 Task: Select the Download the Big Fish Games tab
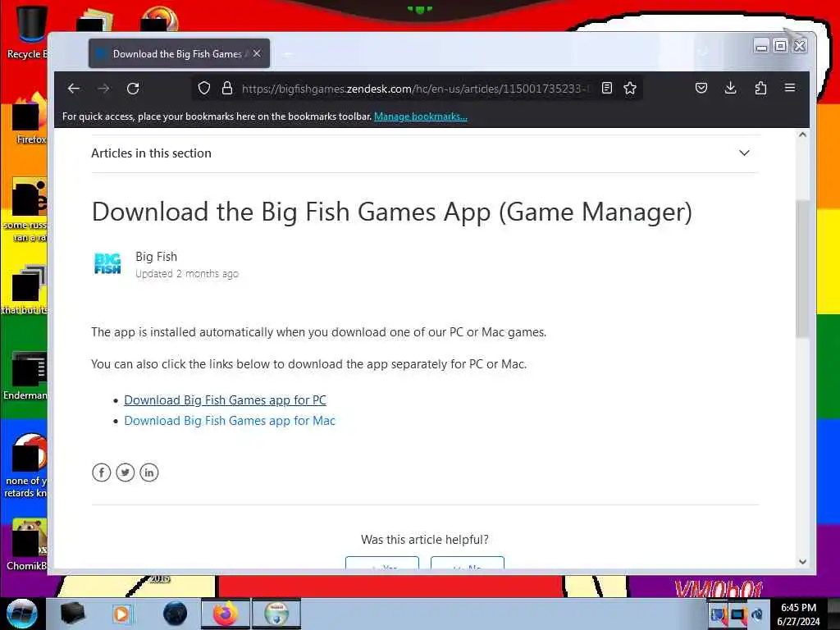point(179,53)
